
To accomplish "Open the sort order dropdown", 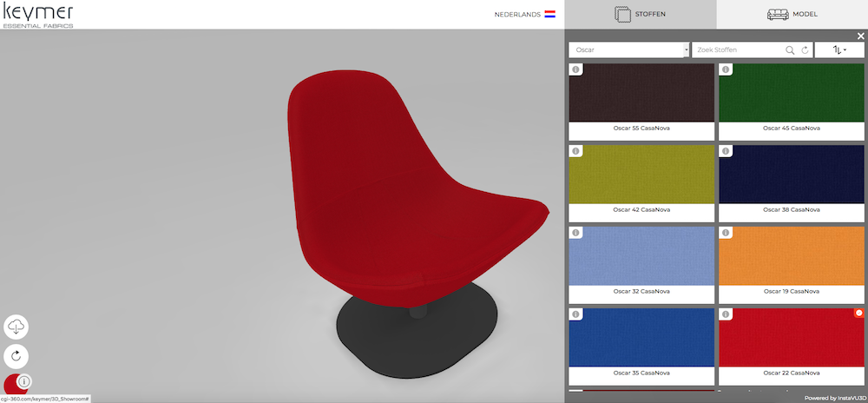I will [839, 50].
